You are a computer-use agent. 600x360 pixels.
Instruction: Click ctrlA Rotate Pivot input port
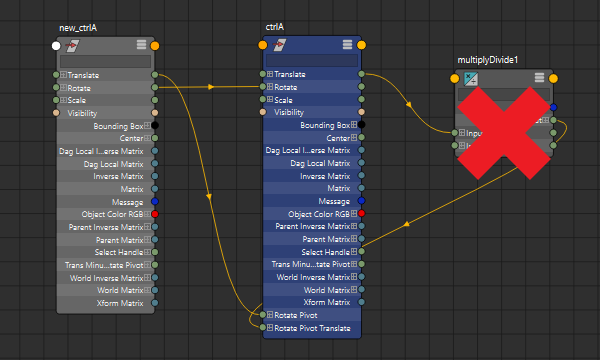pos(262,315)
